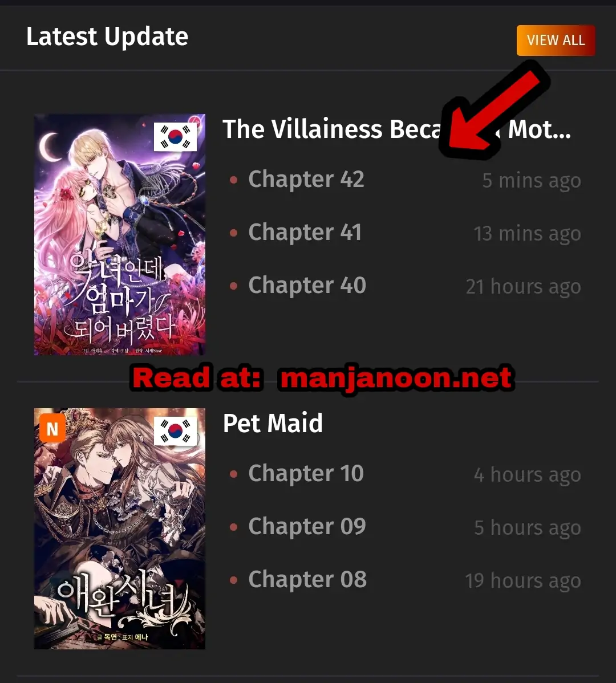The image size is (616, 683).
Task: Click the Pet Maid cover thumbnail
Action: click(x=120, y=529)
